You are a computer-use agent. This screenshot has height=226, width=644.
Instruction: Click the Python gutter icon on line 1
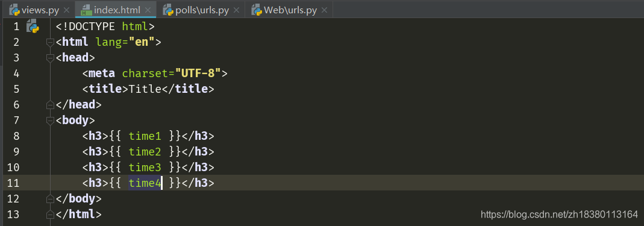point(33,27)
